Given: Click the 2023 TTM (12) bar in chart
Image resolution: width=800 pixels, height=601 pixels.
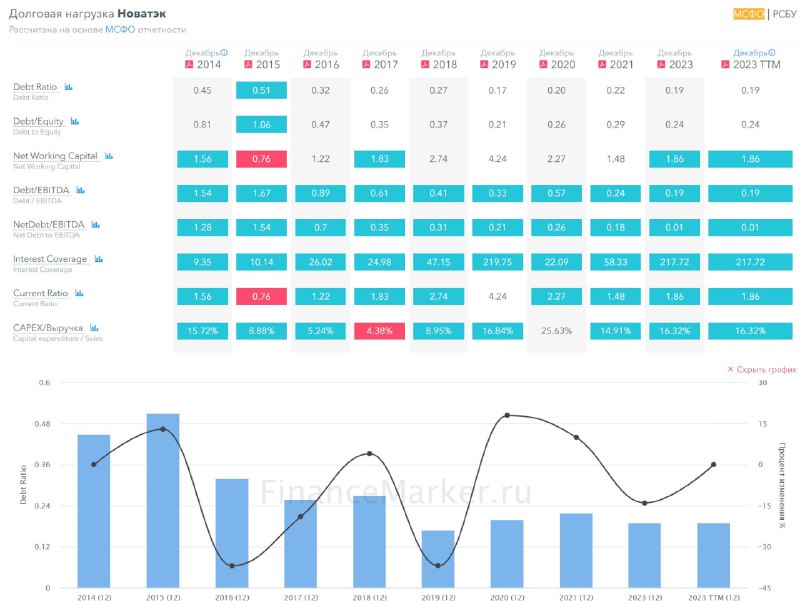Looking at the screenshot, I should click(x=714, y=556).
